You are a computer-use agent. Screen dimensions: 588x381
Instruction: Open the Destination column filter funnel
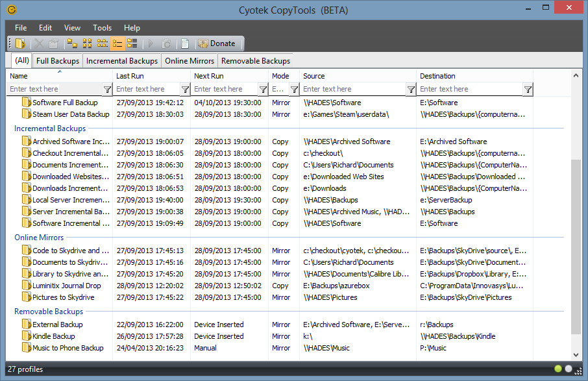528,90
